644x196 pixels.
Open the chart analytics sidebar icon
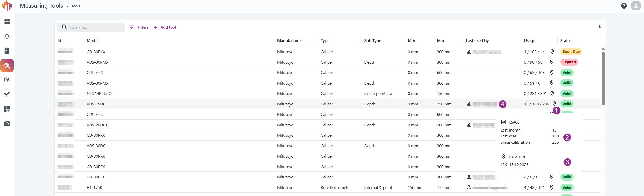(7, 80)
